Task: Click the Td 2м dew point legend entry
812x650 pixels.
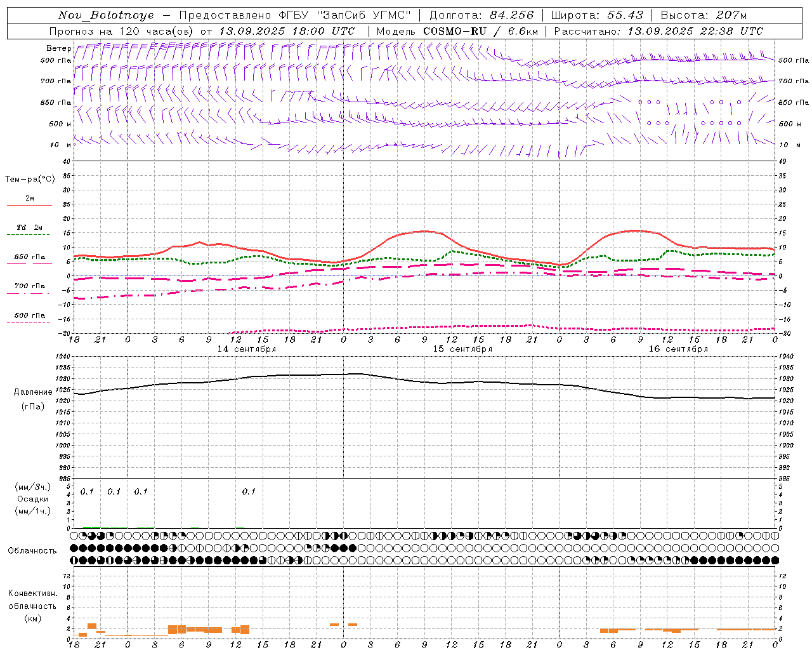Action: pyautogui.click(x=30, y=227)
